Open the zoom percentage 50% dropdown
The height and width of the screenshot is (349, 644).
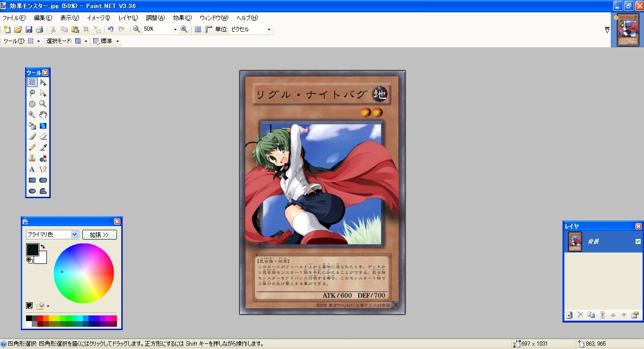tap(175, 29)
